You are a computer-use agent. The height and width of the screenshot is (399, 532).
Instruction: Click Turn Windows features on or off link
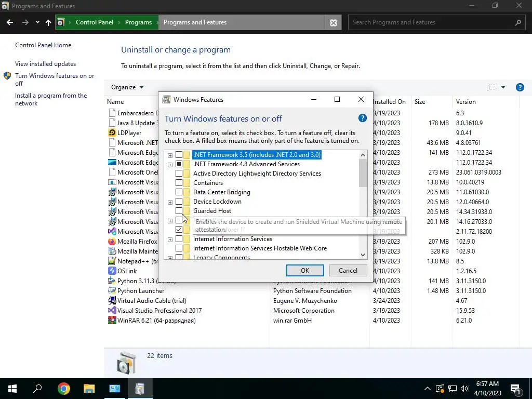tap(55, 79)
